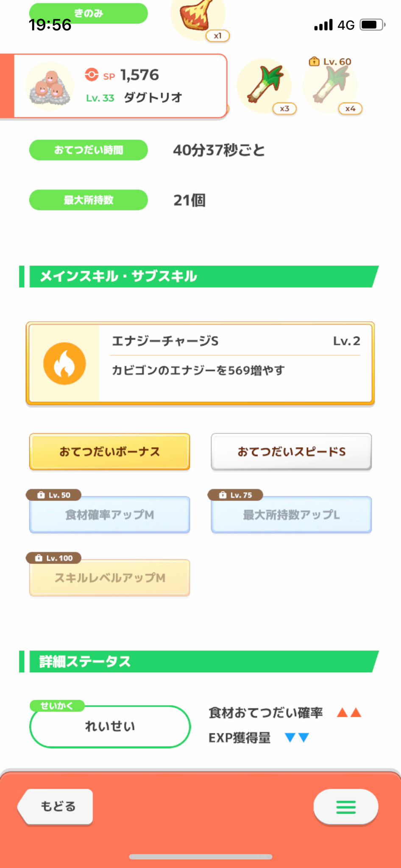Go back with the もどる button
This screenshot has height=868, width=401.
click(56, 807)
